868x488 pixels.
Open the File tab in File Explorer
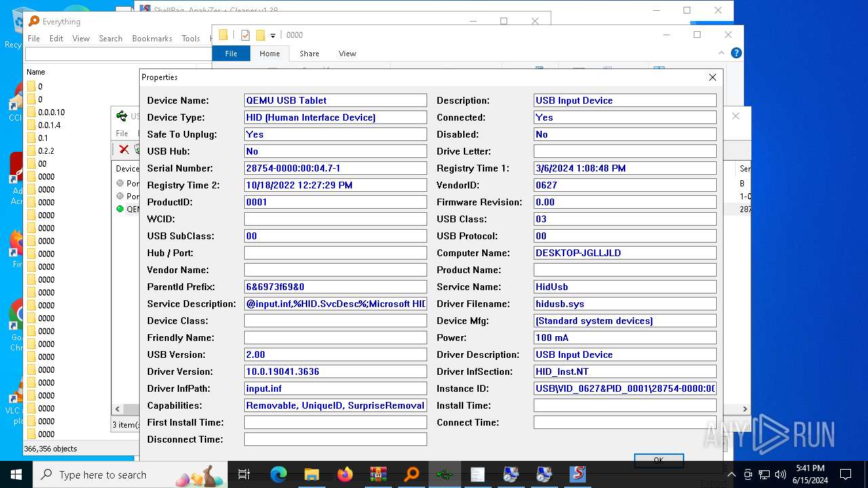[x=231, y=54]
